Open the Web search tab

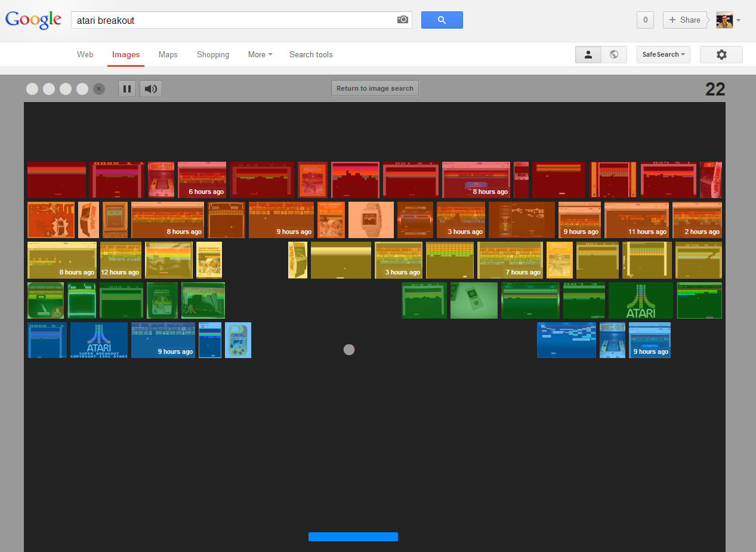pos(85,54)
